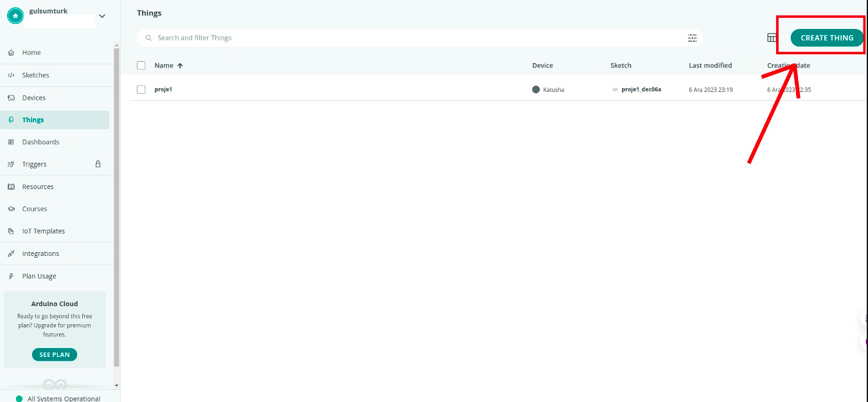
Task: Click the magnifier search icon
Action: 149,38
